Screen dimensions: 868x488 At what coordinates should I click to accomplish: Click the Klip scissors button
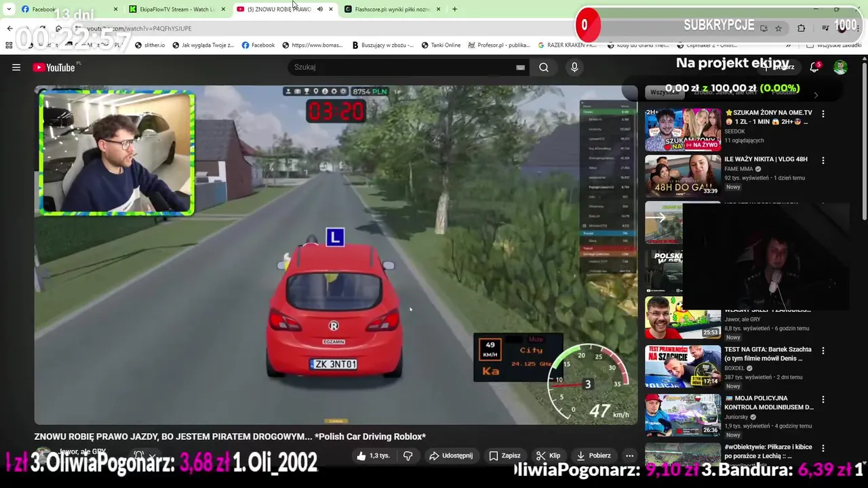point(549,455)
